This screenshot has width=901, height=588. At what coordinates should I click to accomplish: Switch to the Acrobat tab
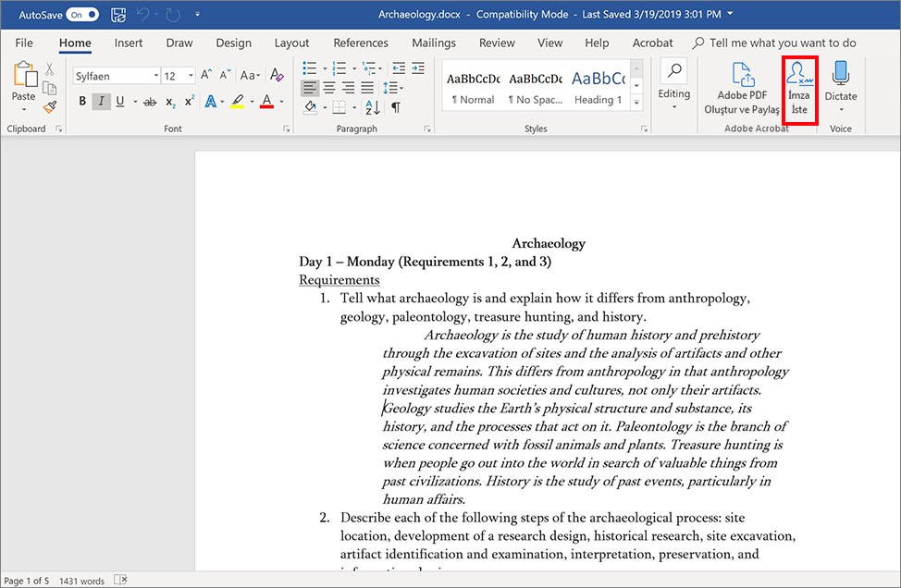(652, 43)
